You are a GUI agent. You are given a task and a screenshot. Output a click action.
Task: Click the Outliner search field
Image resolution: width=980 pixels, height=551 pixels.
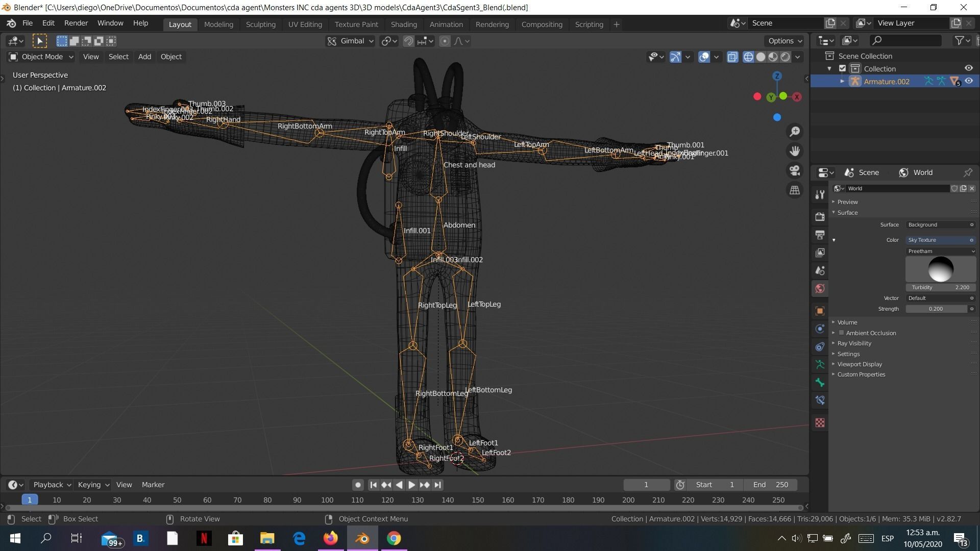905,40
